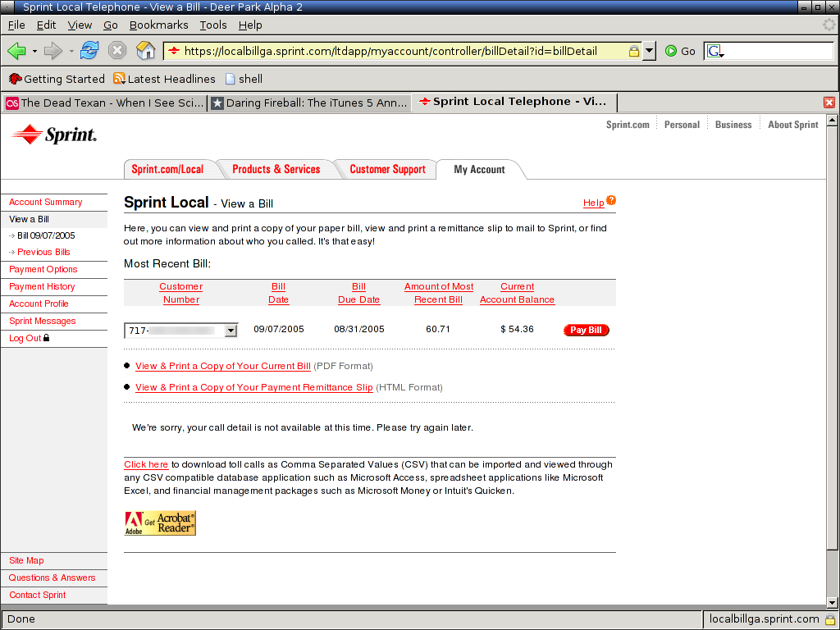
Task: Open Account Profile in the sidebar
Action: [39, 304]
